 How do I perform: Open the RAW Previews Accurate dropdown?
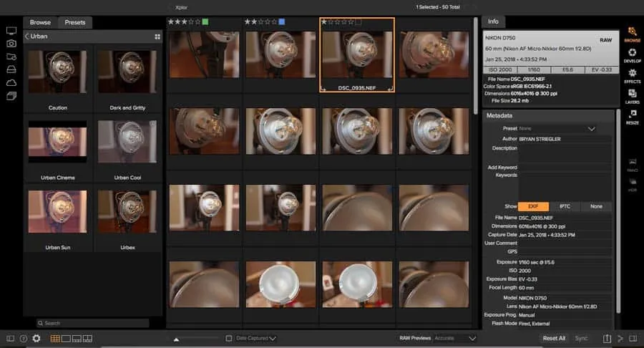coord(455,338)
